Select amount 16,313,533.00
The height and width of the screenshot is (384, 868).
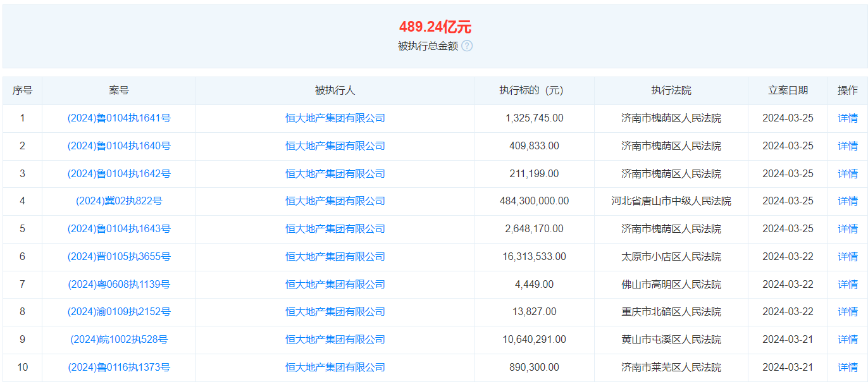pyautogui.click(x=534, y=256)
